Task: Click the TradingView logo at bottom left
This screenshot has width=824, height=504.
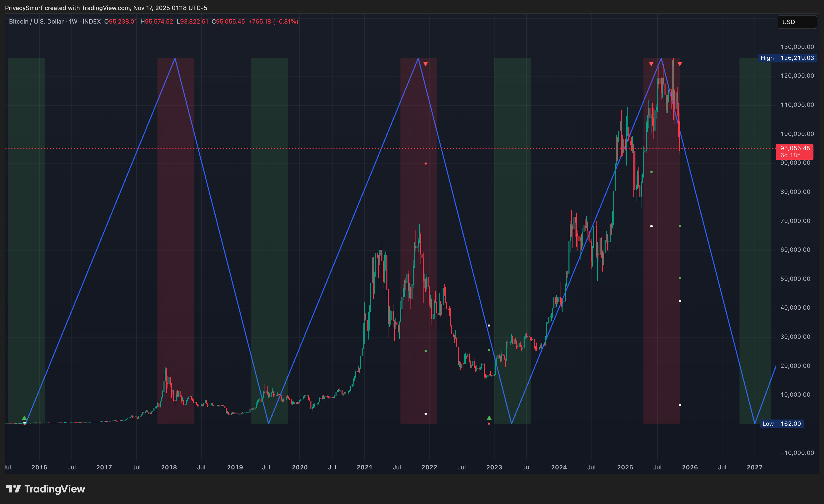Action: coord(45,489)
